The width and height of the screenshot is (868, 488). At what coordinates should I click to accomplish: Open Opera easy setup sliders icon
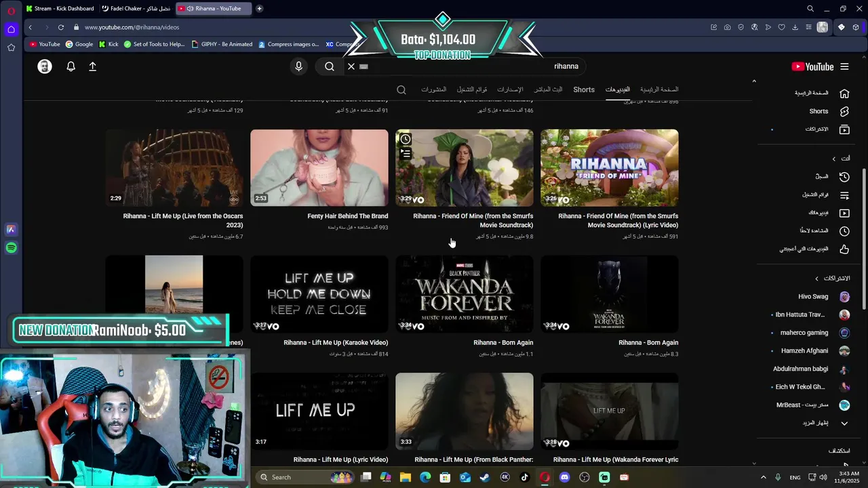click(x=808, y=27)
